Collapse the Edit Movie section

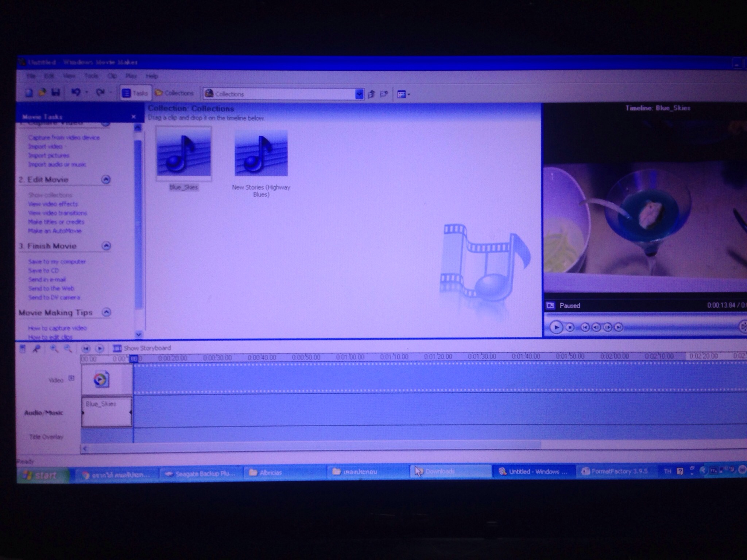tap(106, 180)
